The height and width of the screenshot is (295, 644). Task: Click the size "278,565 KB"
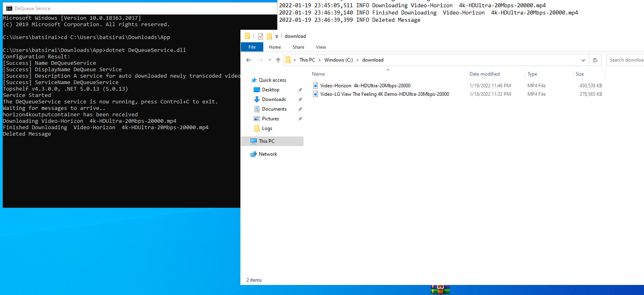[591, 94]
